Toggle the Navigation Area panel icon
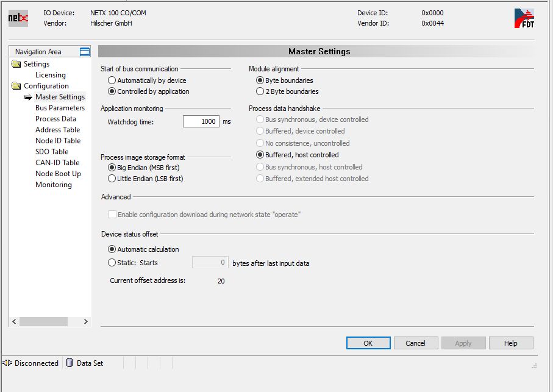The width and height of the screenshot is (553, 392). [85, 52]
